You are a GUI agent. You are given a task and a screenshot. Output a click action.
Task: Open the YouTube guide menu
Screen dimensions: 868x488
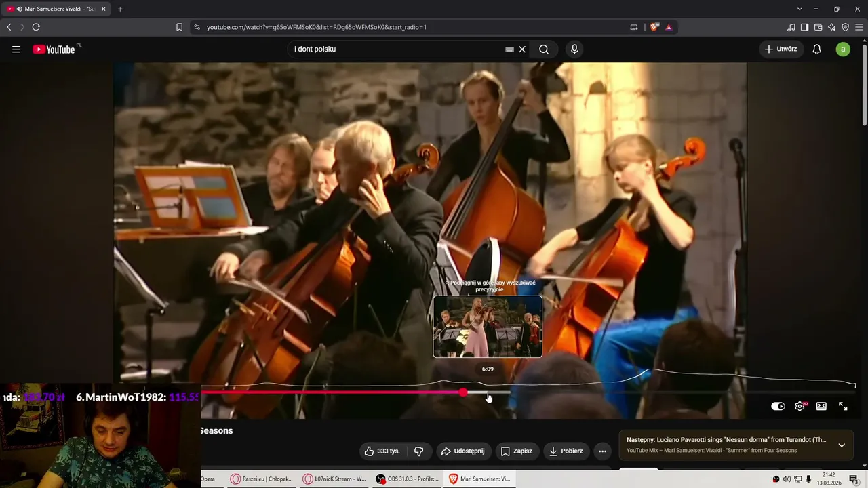[x=16, y=49]
